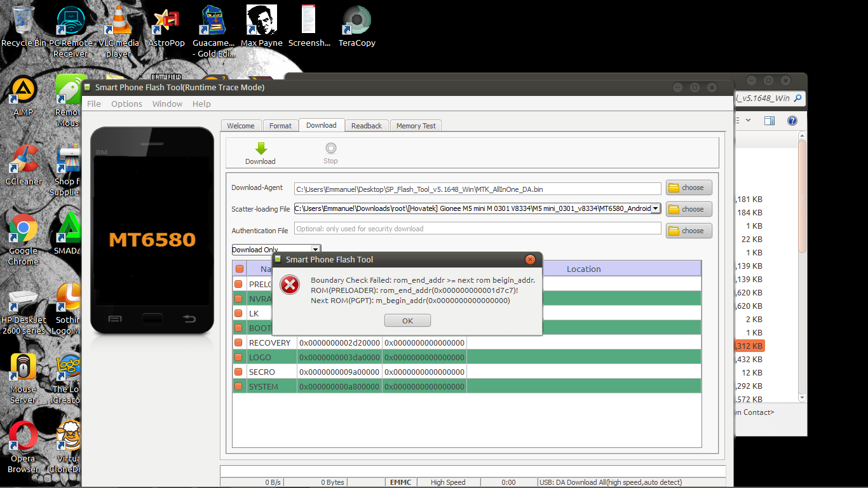Select the TeraCopy desktop shortcut
This screenshot has width=868, height=488.
click(x=357, y=26)
